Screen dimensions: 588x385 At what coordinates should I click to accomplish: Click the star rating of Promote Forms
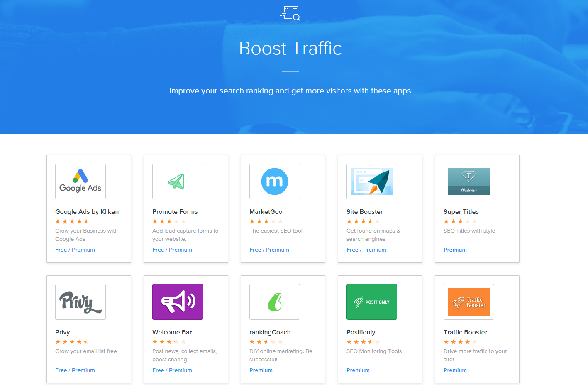pos(169,221)
